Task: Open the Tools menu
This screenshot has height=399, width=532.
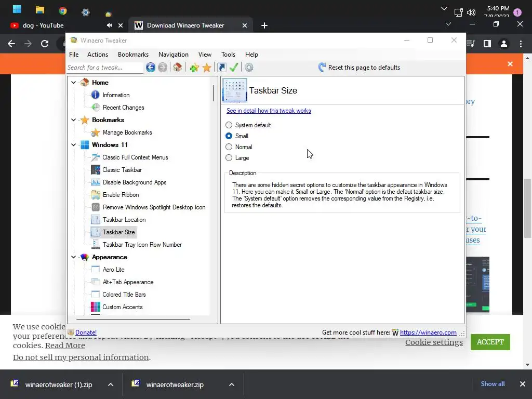Action: click(229, 54)
